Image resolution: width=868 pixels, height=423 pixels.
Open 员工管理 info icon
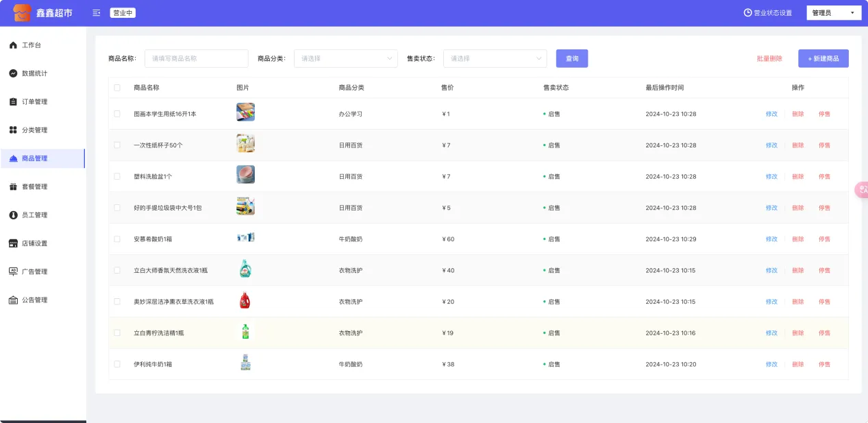pyautogui.click(x=13, y=215)
